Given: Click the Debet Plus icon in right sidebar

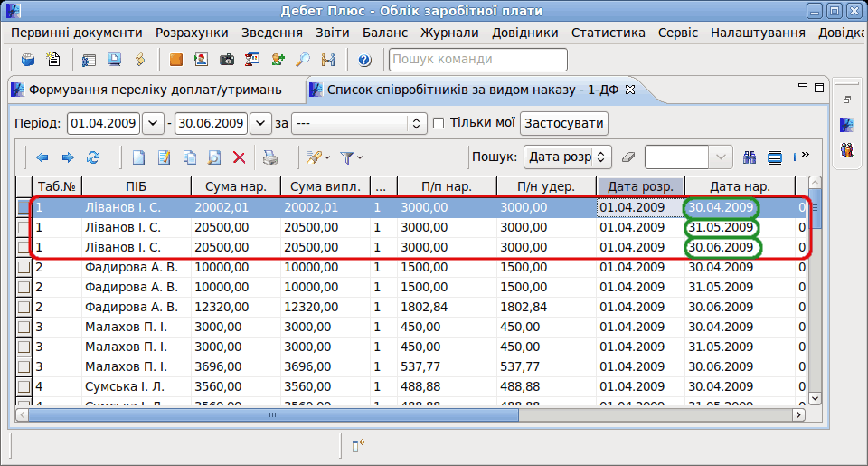Looking at the screenshot, I should (847, 125).
